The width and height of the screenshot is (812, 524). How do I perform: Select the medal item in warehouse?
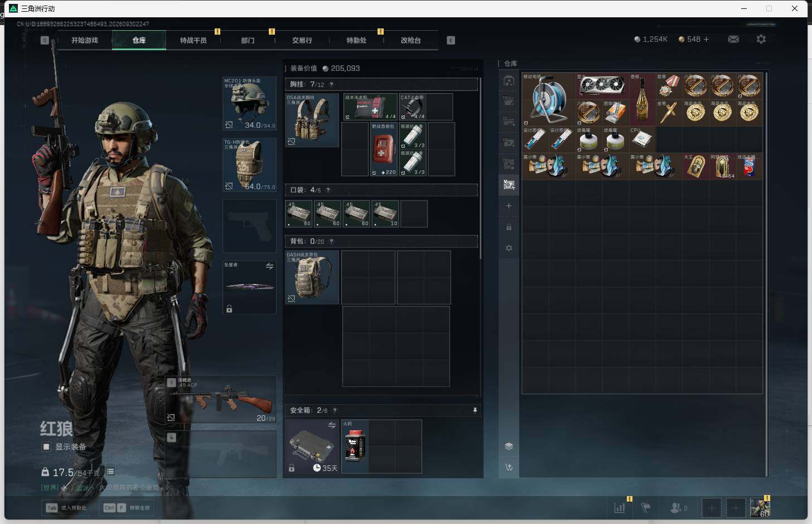click(x=669, y=85)
